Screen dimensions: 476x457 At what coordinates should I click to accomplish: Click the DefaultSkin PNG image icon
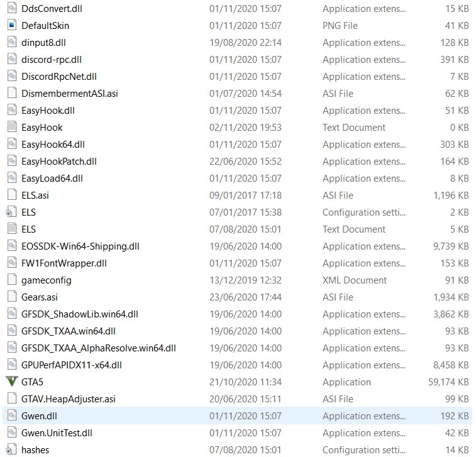click(x=12, y=25)
